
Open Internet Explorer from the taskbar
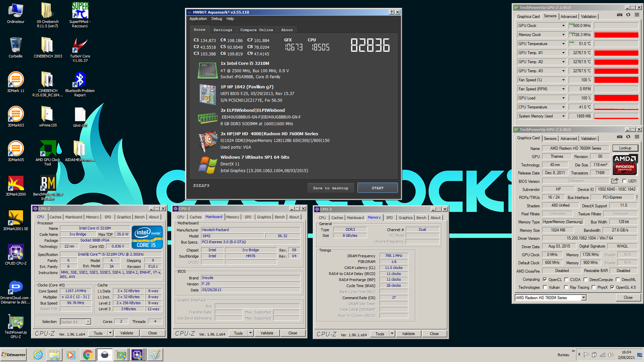point(38,355)
